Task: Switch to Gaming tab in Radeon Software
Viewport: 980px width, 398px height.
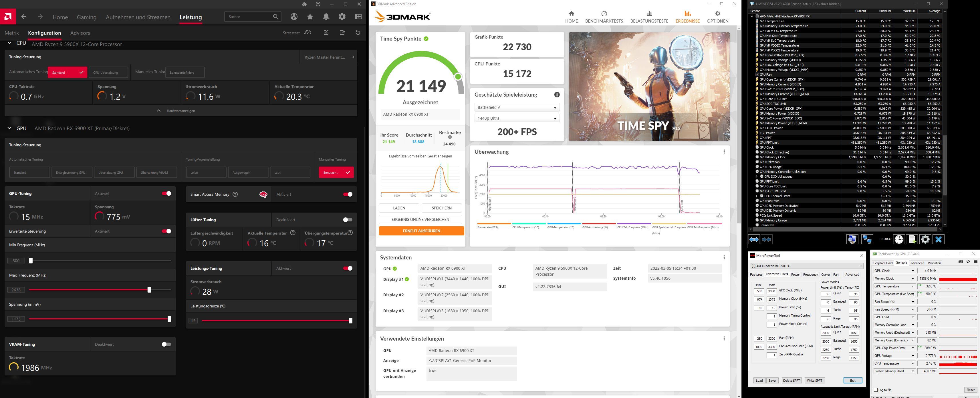Action: [87, 17]
